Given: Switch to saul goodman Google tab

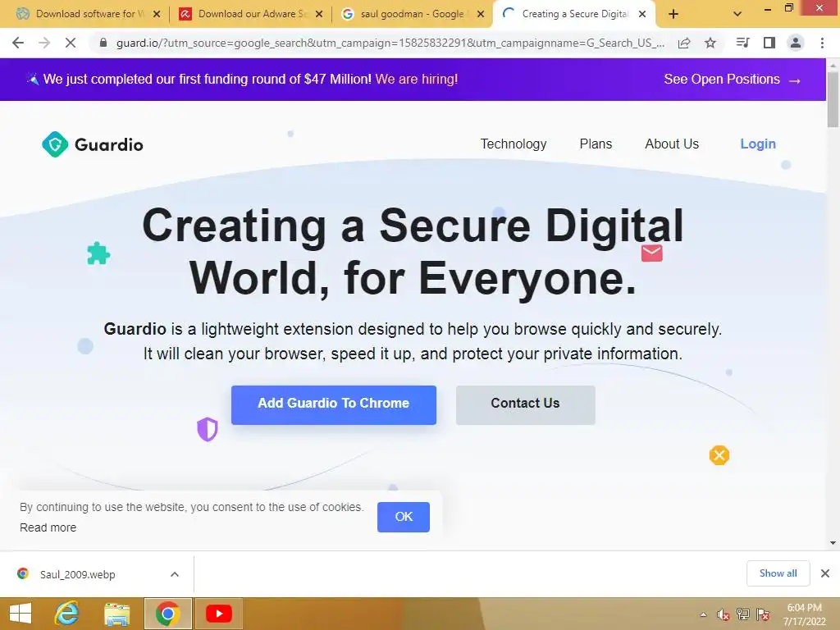Looking at the screenshot, I should [411, 14].
